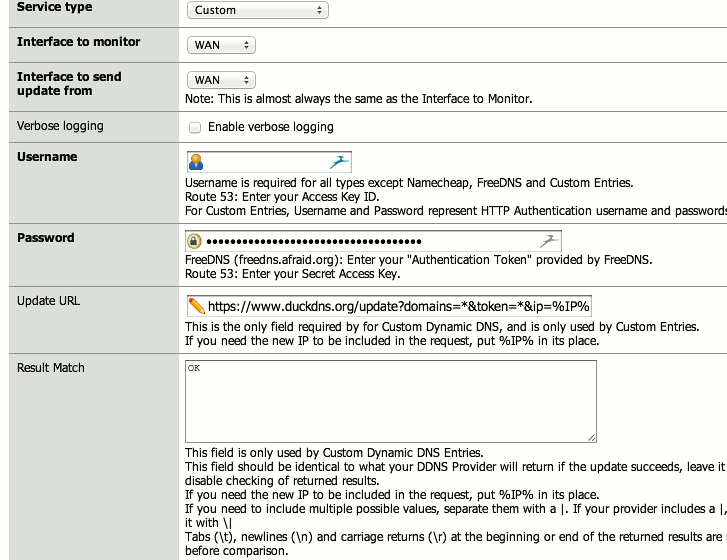Click the Password row label

point(45,238)
